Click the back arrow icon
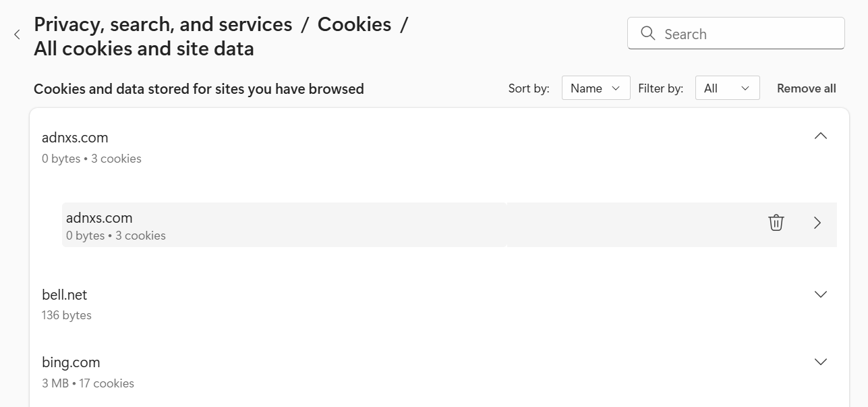Viewport: 868px width, 407px height. pos(17,34)
